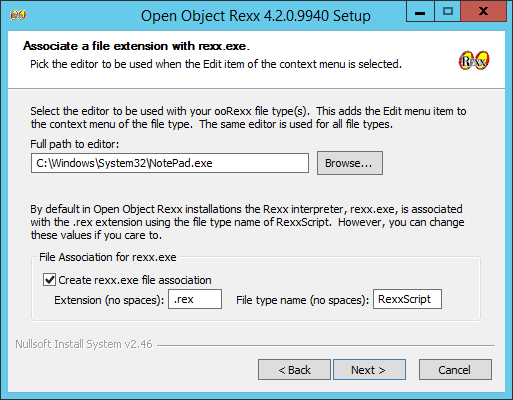Go to previous page with < Back

click(x=294, y=370)
